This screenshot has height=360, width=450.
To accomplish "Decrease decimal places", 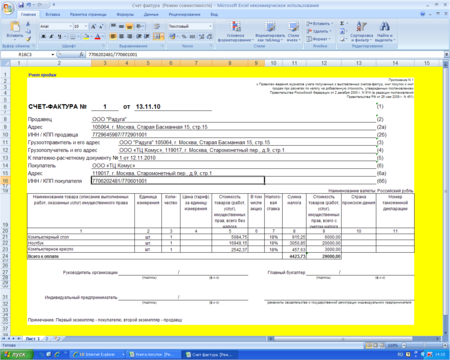I will pyautogui.click(x=209, y=36).
